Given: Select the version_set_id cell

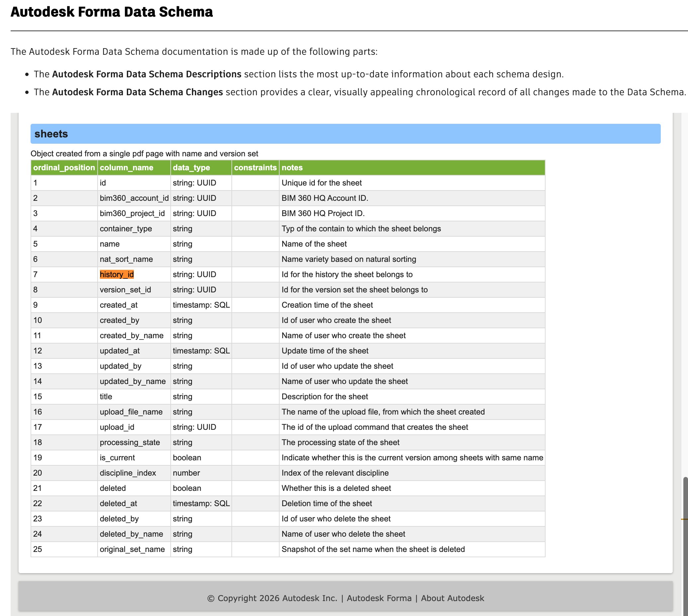Looking at the screenshot, I should click(134, 290).
